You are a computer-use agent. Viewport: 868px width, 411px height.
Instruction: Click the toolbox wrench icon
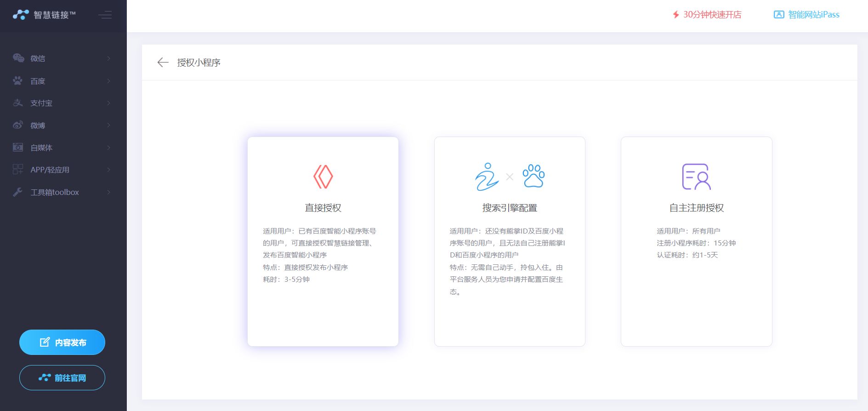pyautogui.click(x=18, y=192)
